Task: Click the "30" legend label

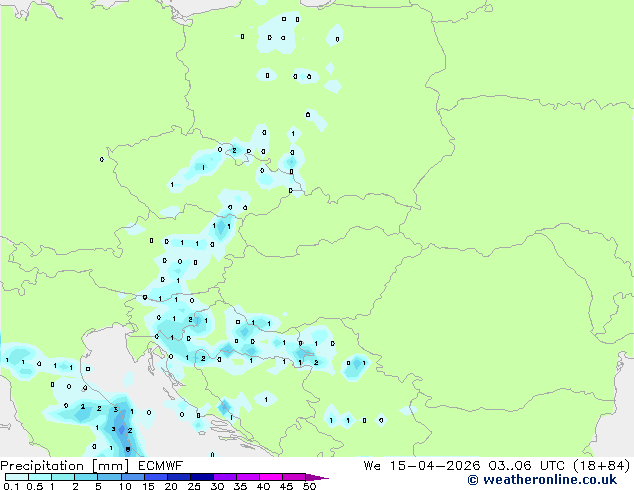Action: coord(217,486)
